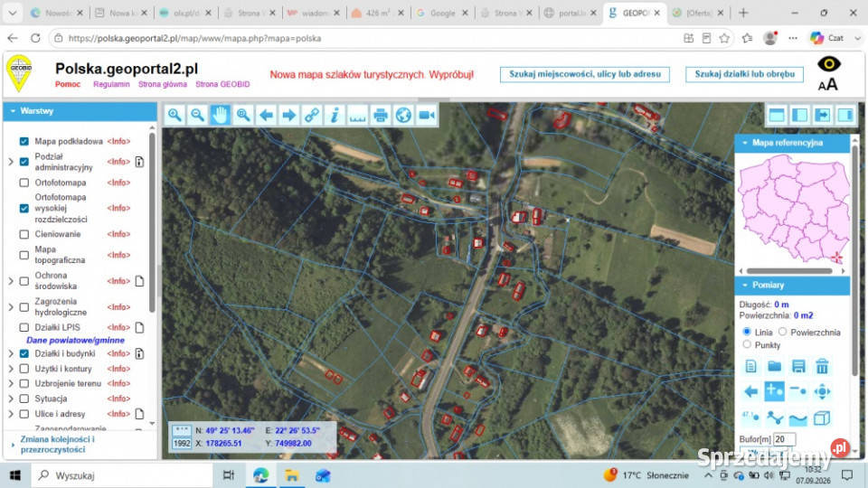Expand the Działki i budynki node
Viewport: 868px width, 488px height.
pyautogui.click(x=11, y=353)
